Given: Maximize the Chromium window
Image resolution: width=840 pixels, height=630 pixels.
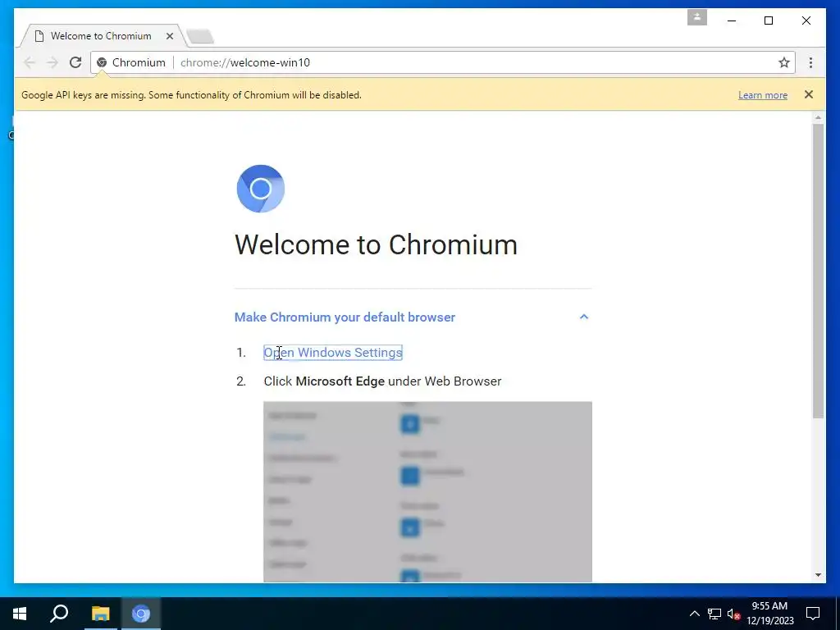Looking at the screenshot, I should (768, 21).
